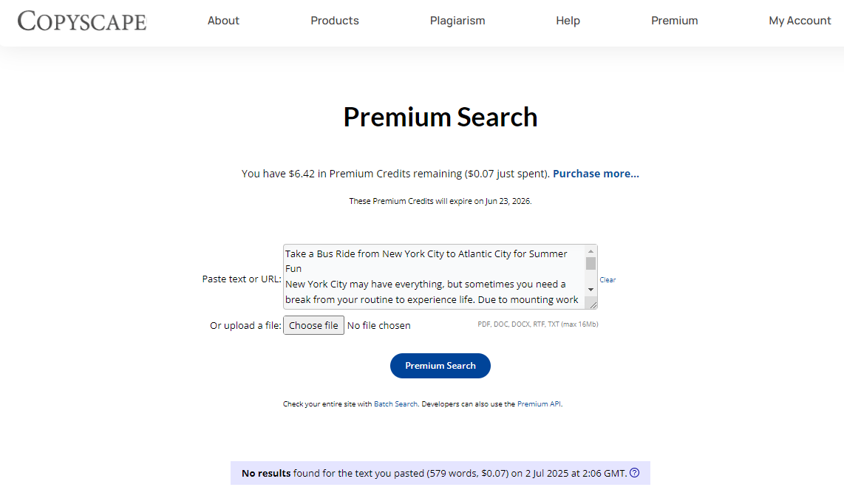Run the Premium Search button

click(x=440, y=366)
